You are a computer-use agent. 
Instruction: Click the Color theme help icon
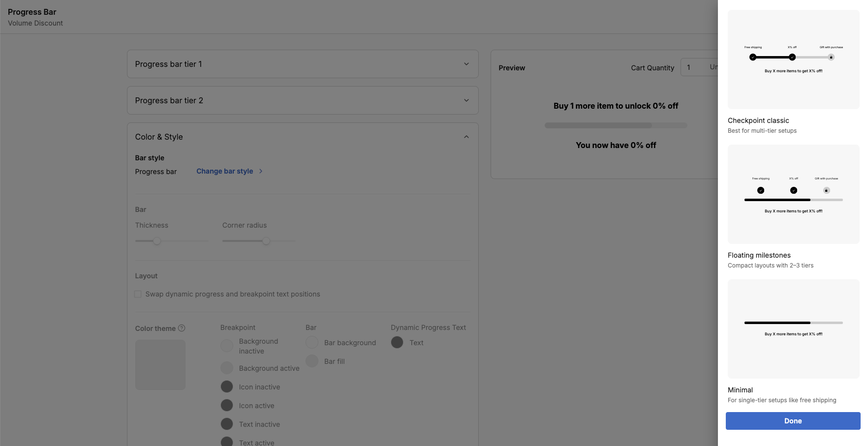pos(182,328)
